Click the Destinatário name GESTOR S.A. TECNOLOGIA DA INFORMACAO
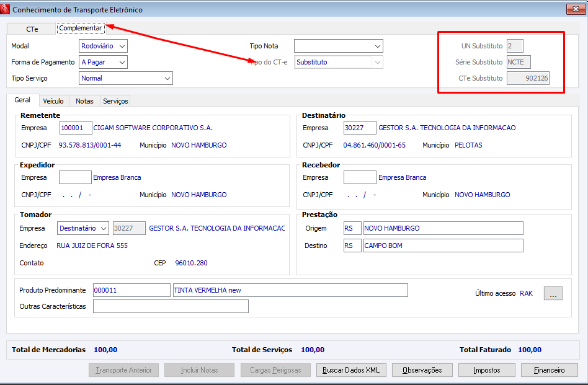588x385 pixels. pos(447,128)
